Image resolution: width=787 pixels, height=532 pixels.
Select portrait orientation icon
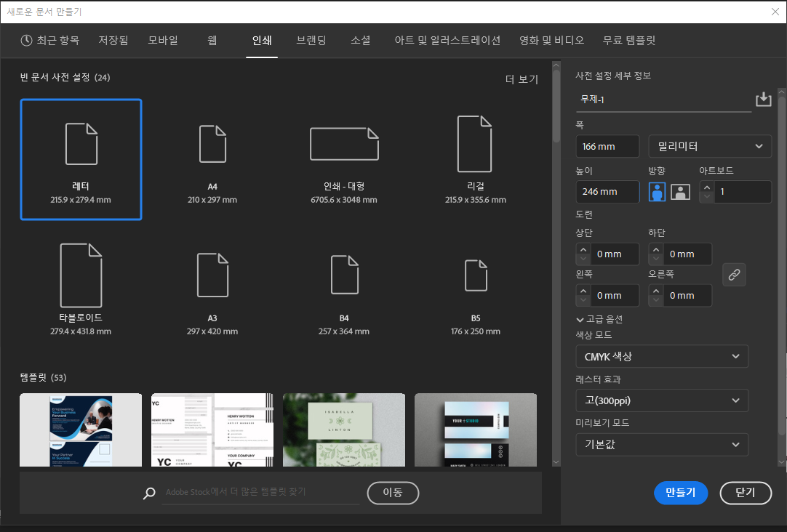657,192
